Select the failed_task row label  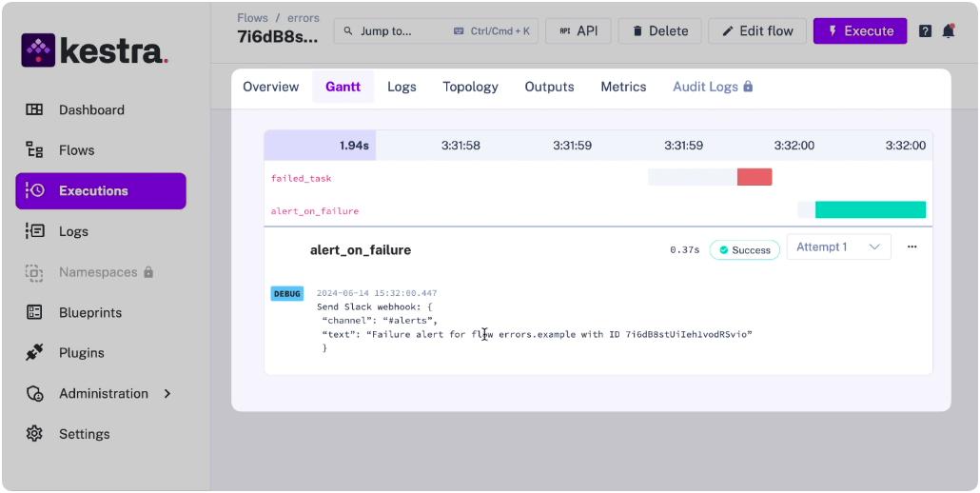tap(301, 178)
